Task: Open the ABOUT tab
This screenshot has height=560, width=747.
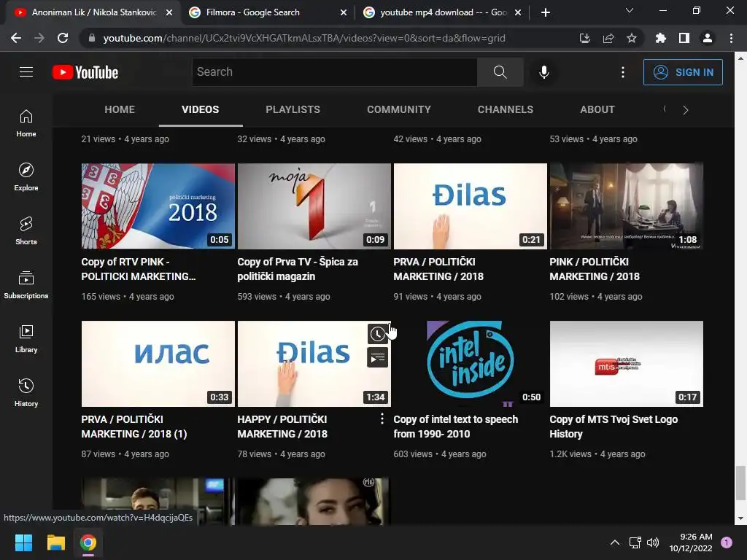Action: tap(597, 109)
